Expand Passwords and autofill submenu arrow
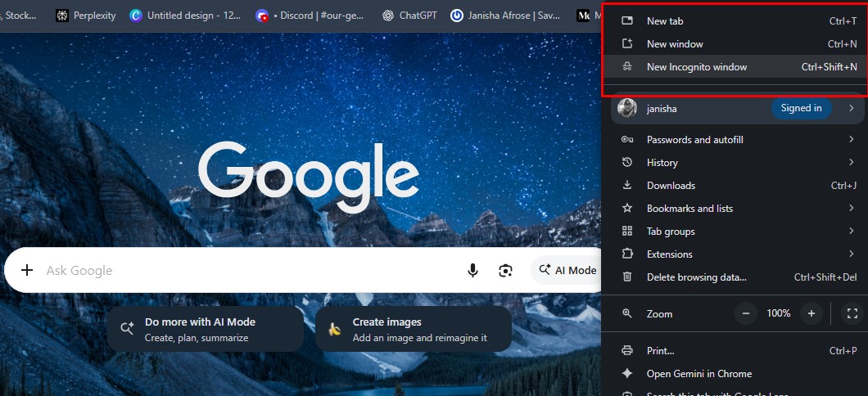The image size is (868, 396). pos(851,139)
